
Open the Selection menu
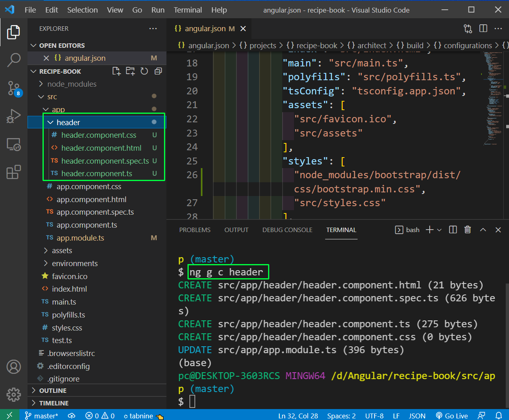pos(83,10)
